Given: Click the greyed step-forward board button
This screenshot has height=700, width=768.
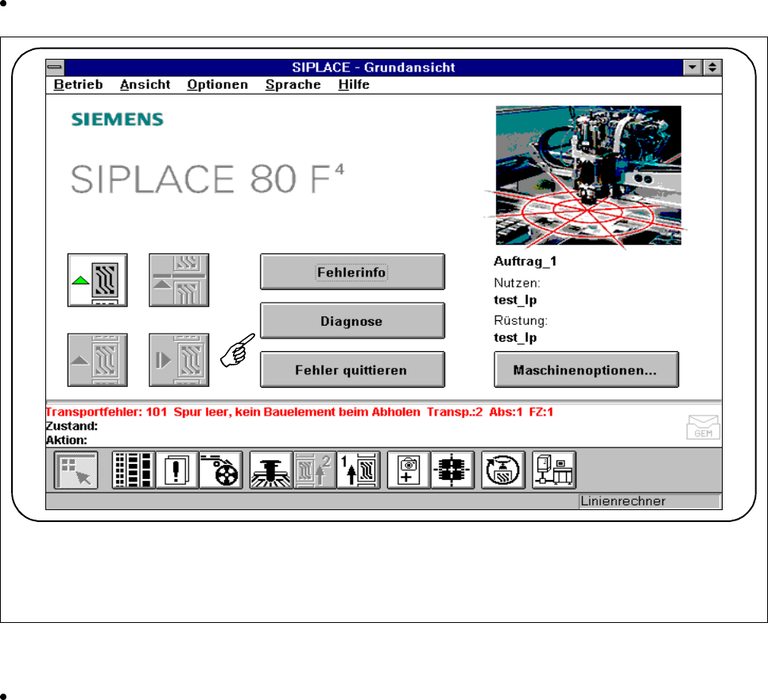Looking at the screenshot, I should (179, 360).
